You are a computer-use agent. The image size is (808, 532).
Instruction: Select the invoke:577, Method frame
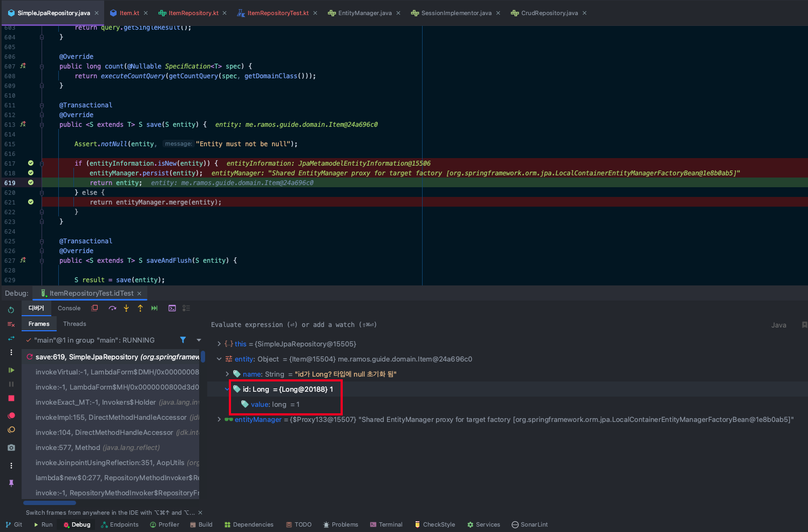pos(111,447)
